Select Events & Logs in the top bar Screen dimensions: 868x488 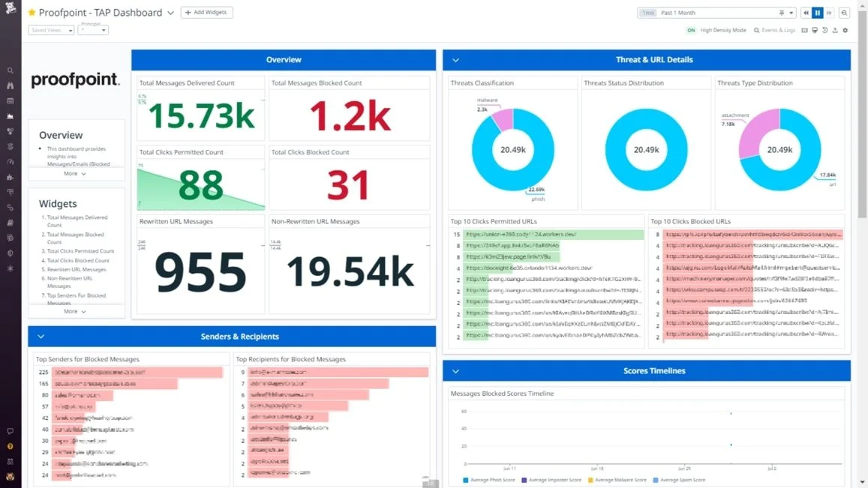point(777,30)
